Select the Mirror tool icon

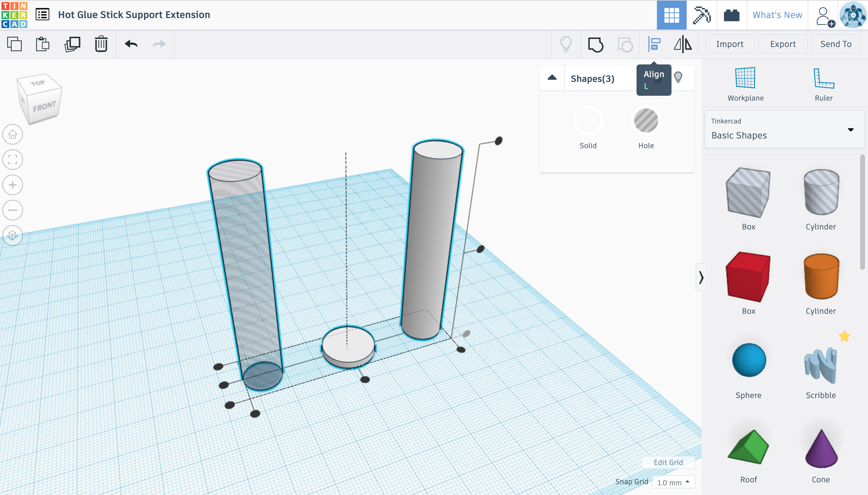682,45
